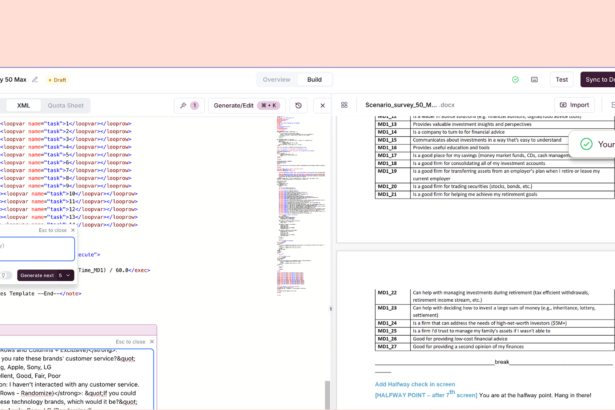
Task: Click the pin icon with badge 1
Action: 189,106
